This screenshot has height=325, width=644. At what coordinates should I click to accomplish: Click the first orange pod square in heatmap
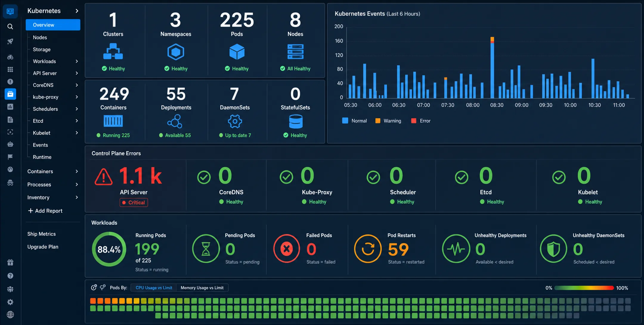[x=93, y=301]
